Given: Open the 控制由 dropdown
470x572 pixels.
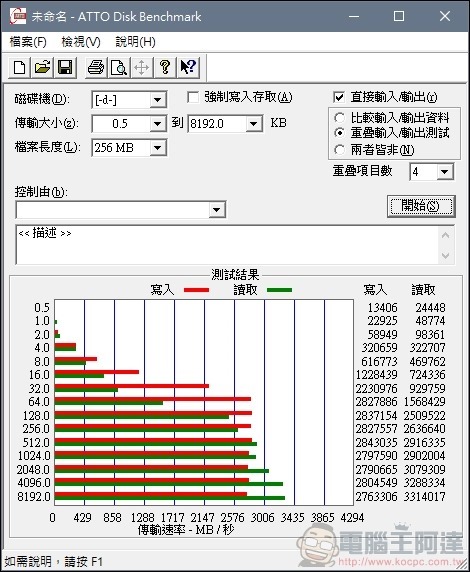Looking at the screenshot, I should pyautogui.click(x=217, y=210).
